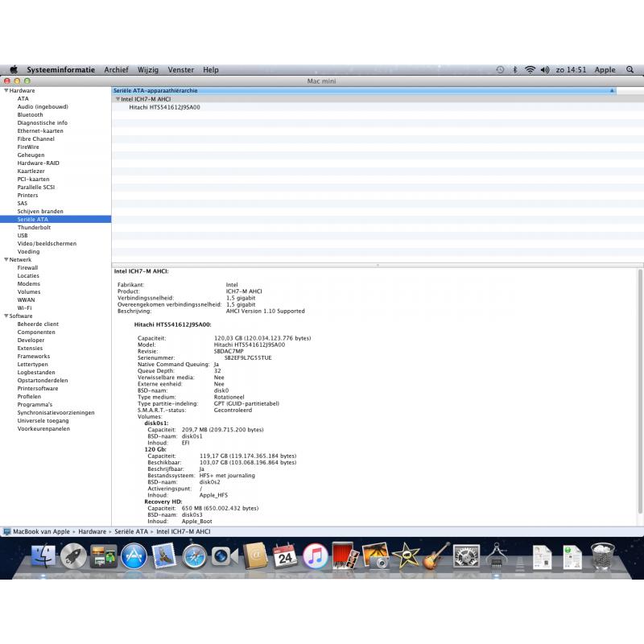644x644 pixels.
Task: Collapse Intel ICH7-M AHCI tree triangle
Action: pos(118,99)
